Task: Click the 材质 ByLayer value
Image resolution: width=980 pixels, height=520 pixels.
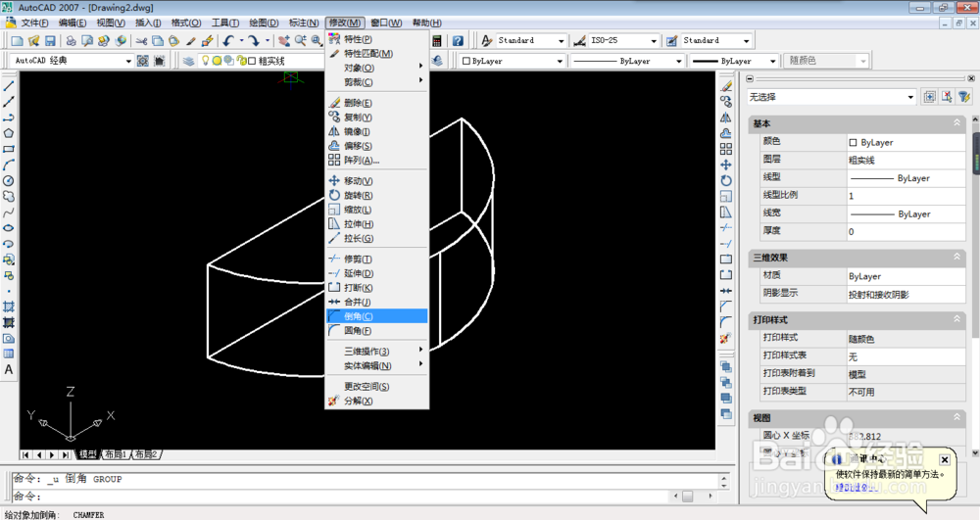Action: pos(906,276)
